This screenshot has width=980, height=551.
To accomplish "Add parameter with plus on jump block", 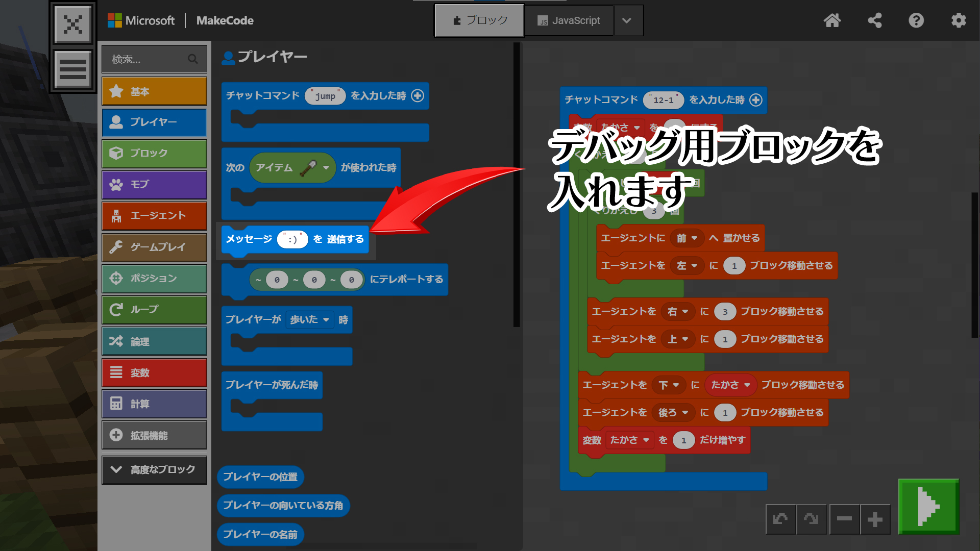I will point(418,96).
